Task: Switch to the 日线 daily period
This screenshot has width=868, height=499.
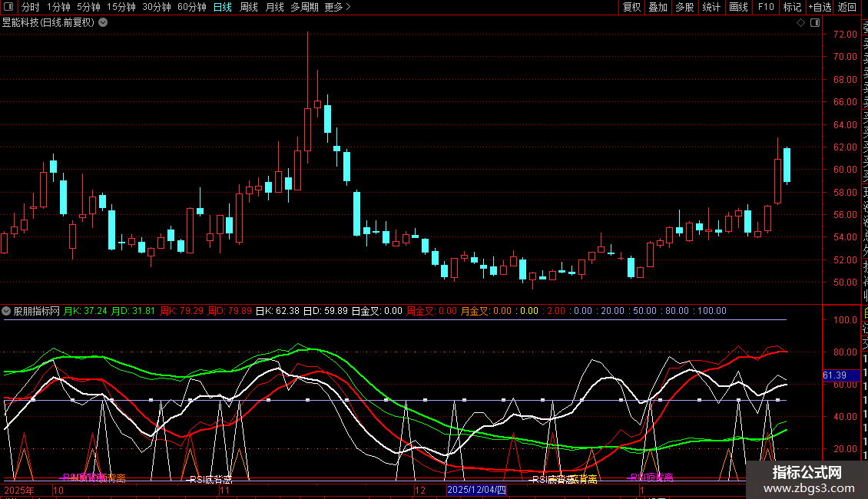Action: [x=222, y=7]
